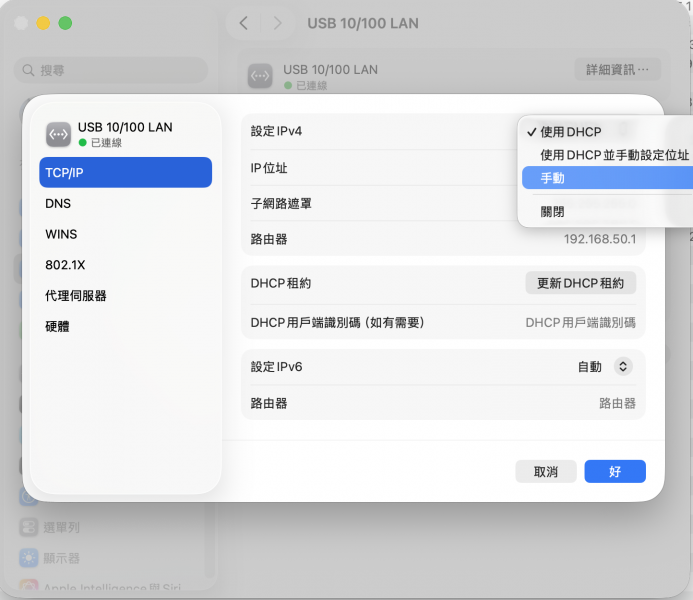Click the IP 位址 label
The width and height of the screenshot is (693, 600).
click(269, 168)
